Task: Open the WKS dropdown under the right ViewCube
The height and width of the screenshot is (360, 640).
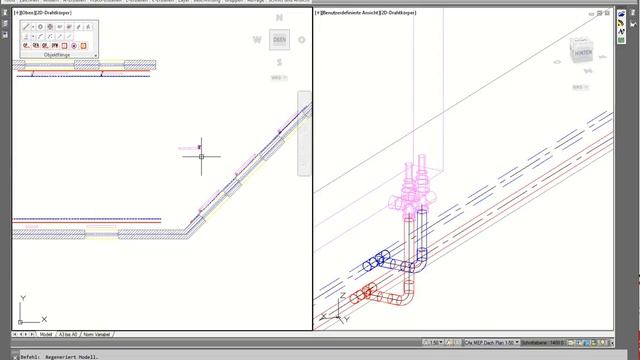Action: coord(580,87)
